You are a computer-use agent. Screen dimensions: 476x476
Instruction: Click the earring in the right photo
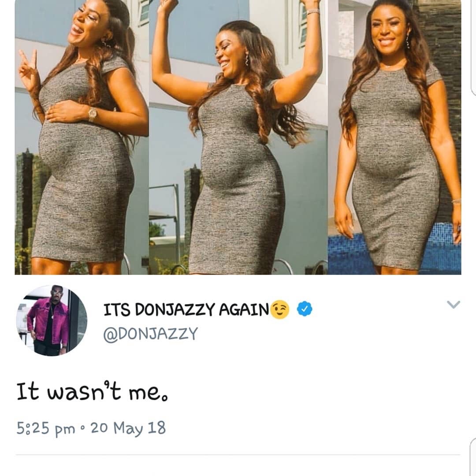[407, 41]
